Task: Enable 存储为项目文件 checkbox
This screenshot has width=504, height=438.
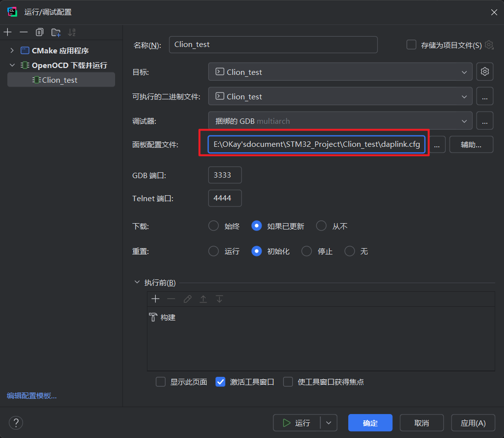Action: coord(411,45)
